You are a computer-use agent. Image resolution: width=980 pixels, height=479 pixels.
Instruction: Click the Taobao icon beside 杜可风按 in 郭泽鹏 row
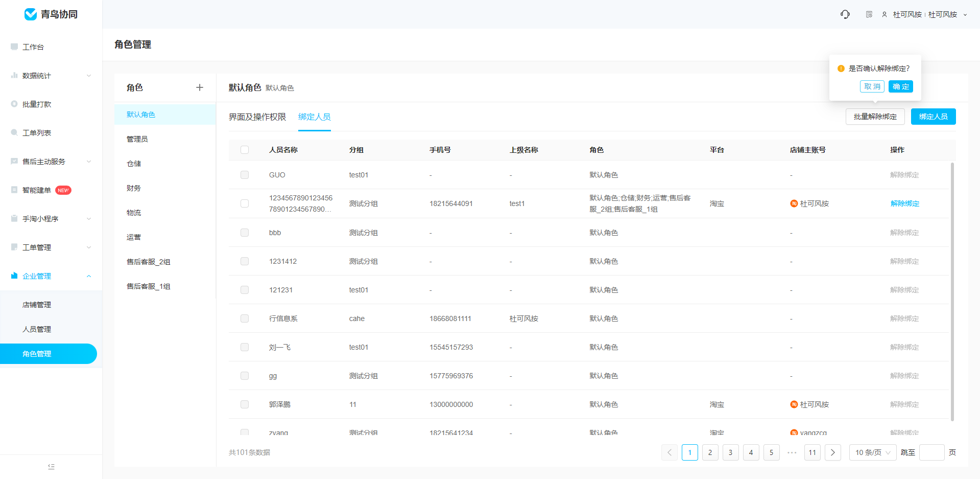794,404
